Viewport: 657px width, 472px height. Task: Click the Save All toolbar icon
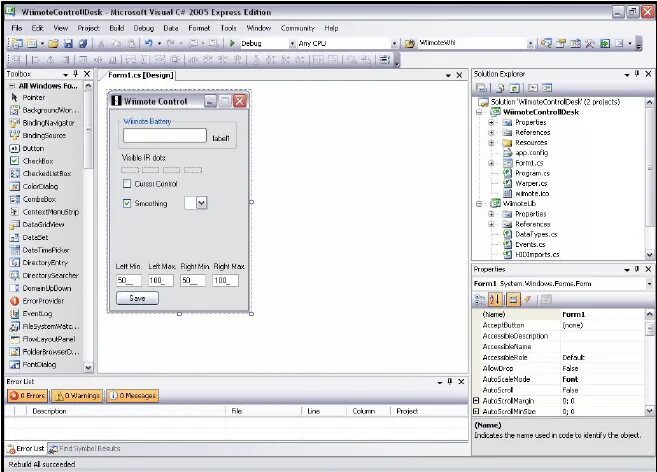(83, 43)
